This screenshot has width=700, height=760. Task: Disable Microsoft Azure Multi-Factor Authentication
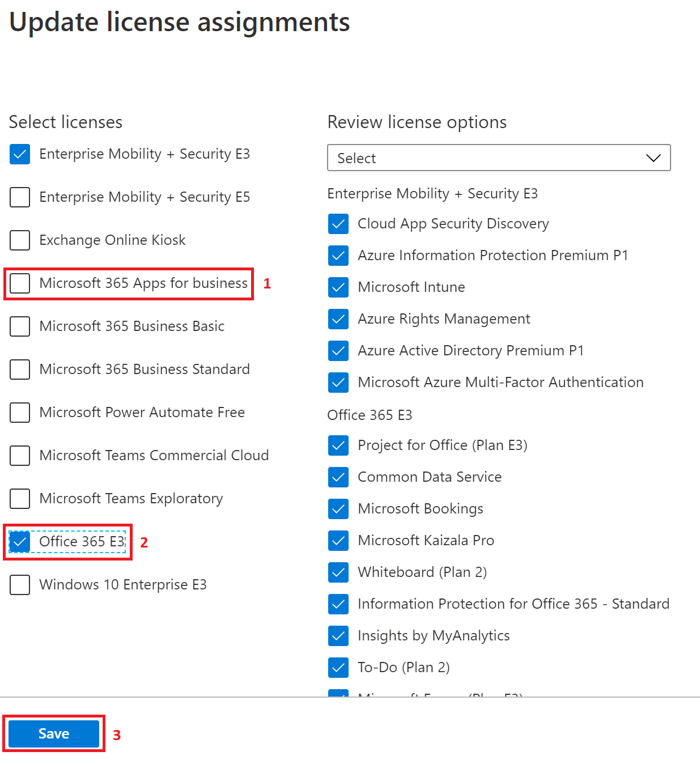tap(338, 383)
